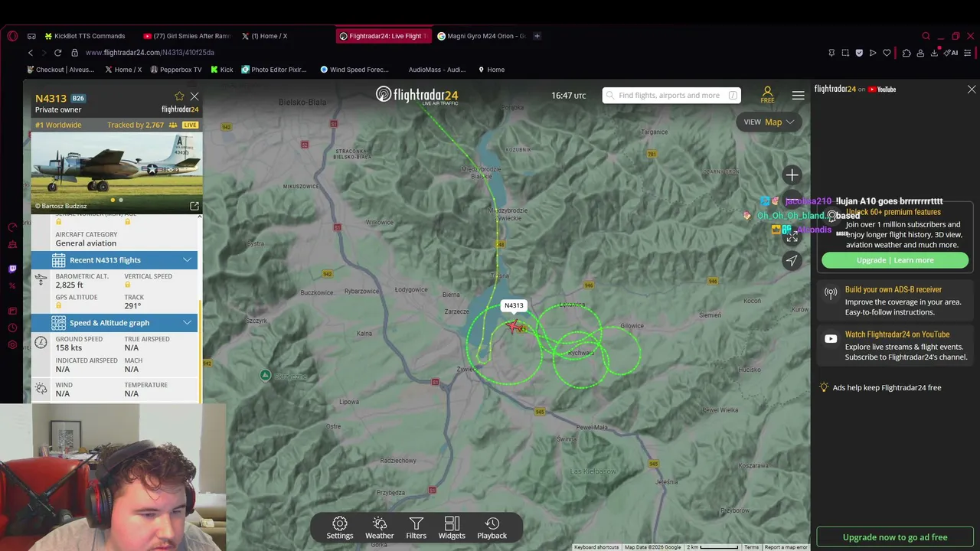Open the Flightradar24 hamburger menu
This screenshot has width=980, height=551.
coord(798,96)
